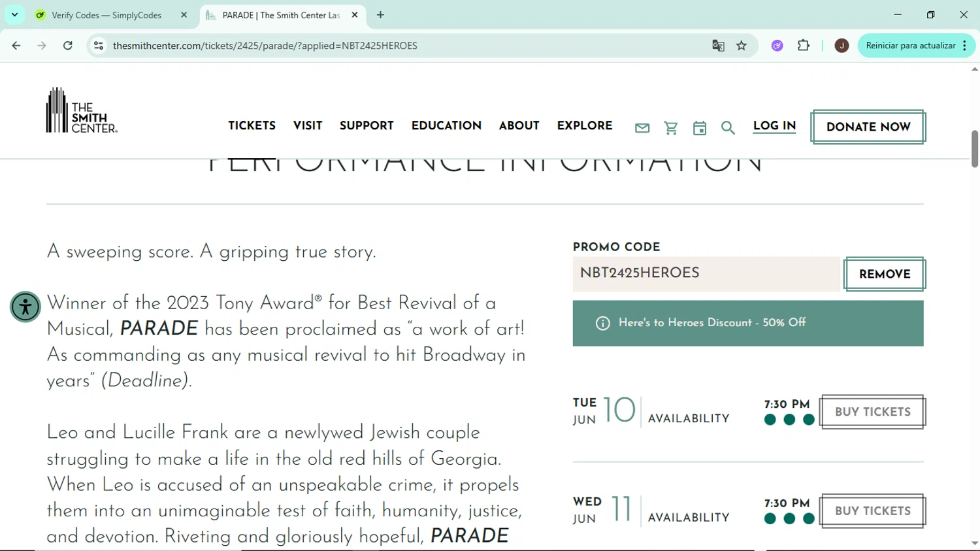Close the PARADE tab
The height and width of the screenshot is (551, 980).
point(355,15)
